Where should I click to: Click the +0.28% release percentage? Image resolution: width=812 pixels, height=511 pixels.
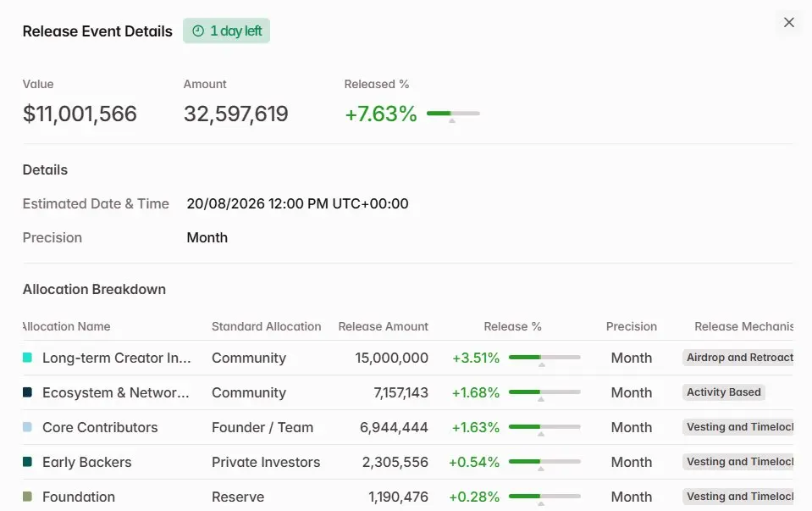[x=474, y=497]
